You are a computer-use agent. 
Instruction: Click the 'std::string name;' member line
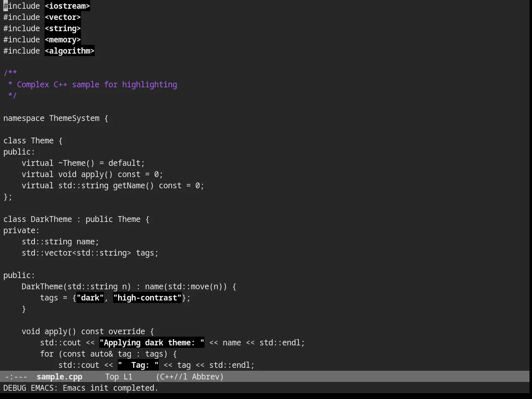[60, 241]
